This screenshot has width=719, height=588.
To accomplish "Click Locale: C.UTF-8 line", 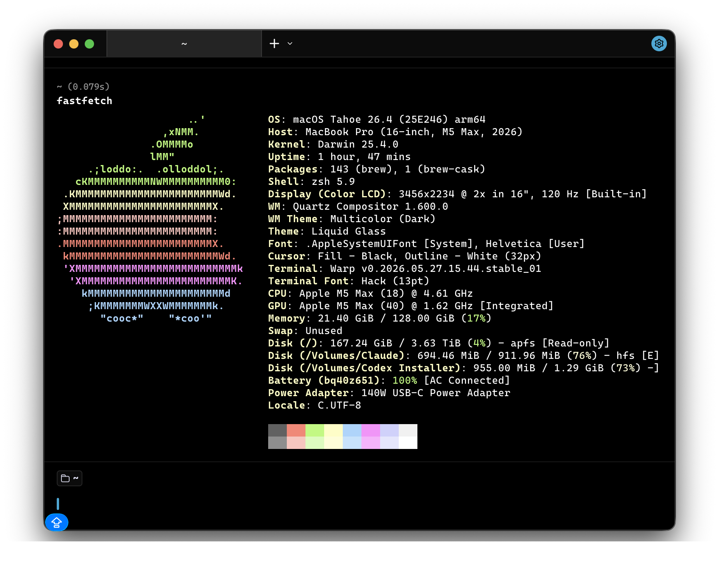I will (x=314, y=405).
